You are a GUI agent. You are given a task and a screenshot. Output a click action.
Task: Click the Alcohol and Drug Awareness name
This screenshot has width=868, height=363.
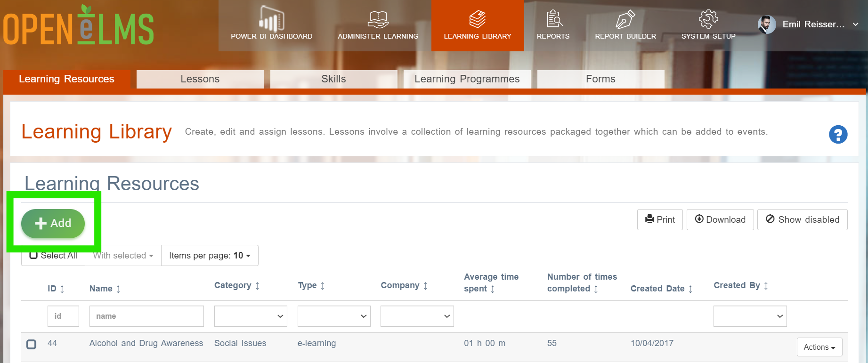point(146,343)
